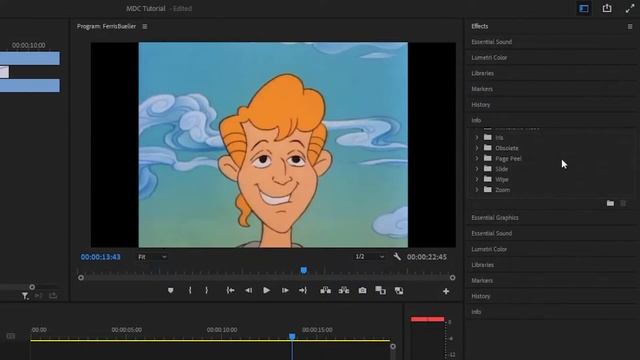Screen dimensions: 640x360
Task: Click the 00:00:05:00 timeline ruler mark
Action: point(127,330)
